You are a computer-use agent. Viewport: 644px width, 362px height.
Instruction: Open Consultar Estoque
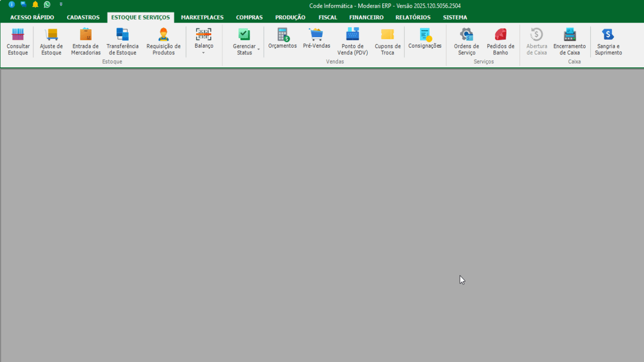[18, 42]
